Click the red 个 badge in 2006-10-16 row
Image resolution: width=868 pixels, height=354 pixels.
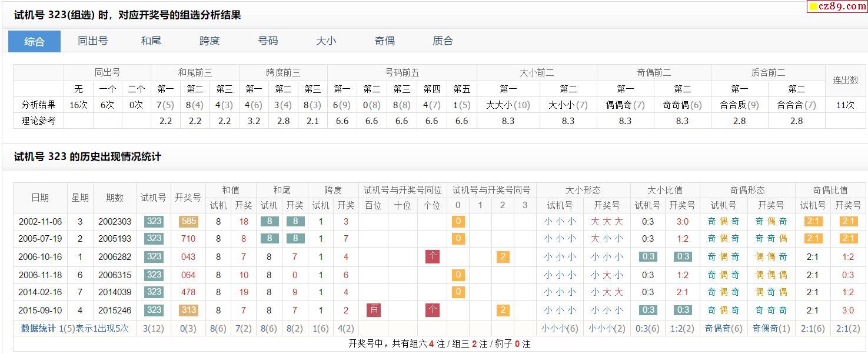432,256
